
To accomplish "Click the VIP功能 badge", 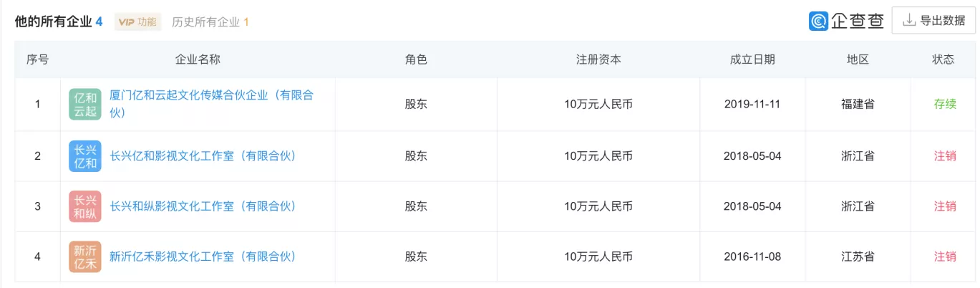I will click(137, 22).
